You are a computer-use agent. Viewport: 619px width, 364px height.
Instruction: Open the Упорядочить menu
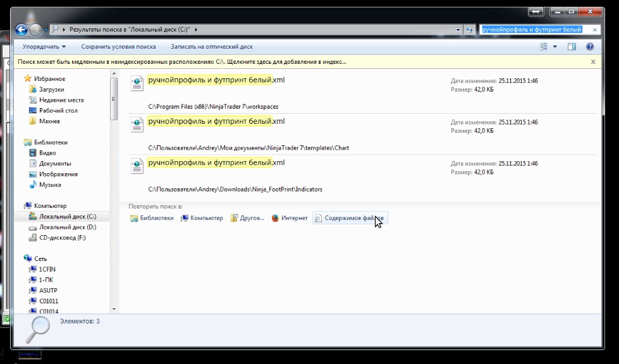point(44,47)
